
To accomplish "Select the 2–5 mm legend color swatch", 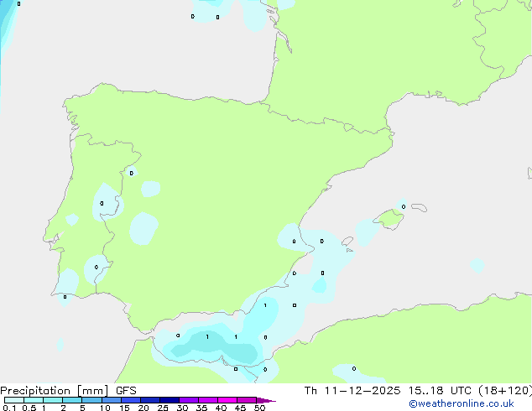I will pos(72,400).
